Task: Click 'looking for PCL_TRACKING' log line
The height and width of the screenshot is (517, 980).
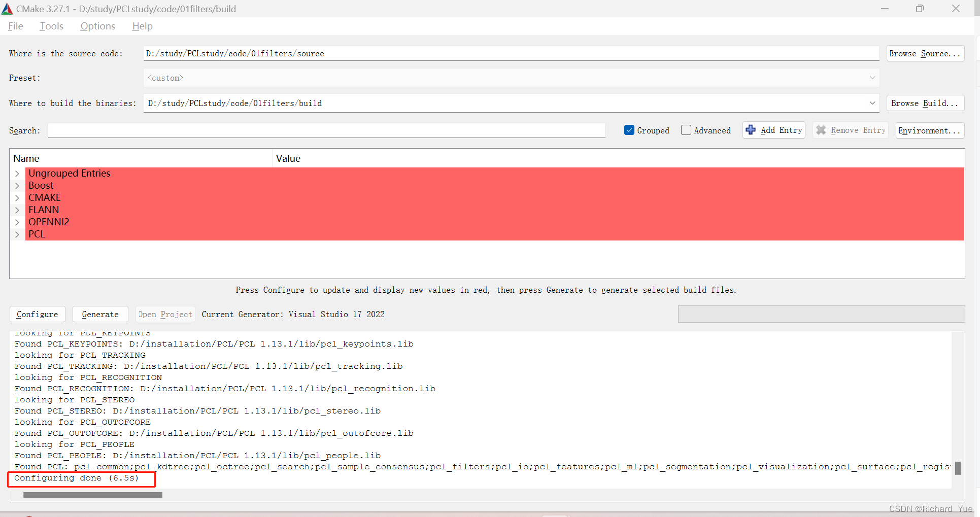Action: coord(80,355)
